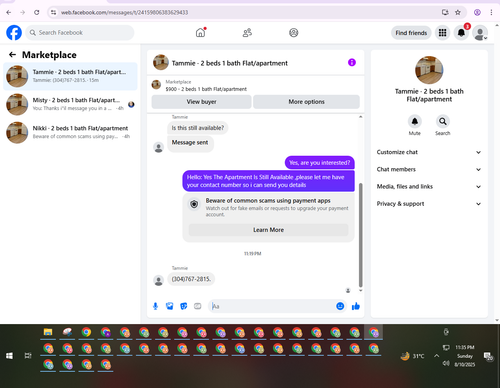The width and height of the screenshot is (500, 388).
Task: Open the notifications bell
Action: 461,33
